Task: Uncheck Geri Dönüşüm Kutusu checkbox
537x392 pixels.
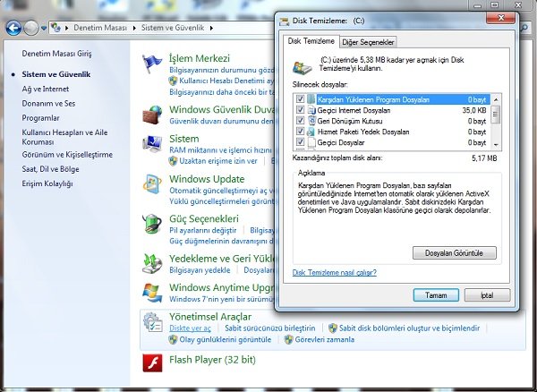Action: point(301,121)
